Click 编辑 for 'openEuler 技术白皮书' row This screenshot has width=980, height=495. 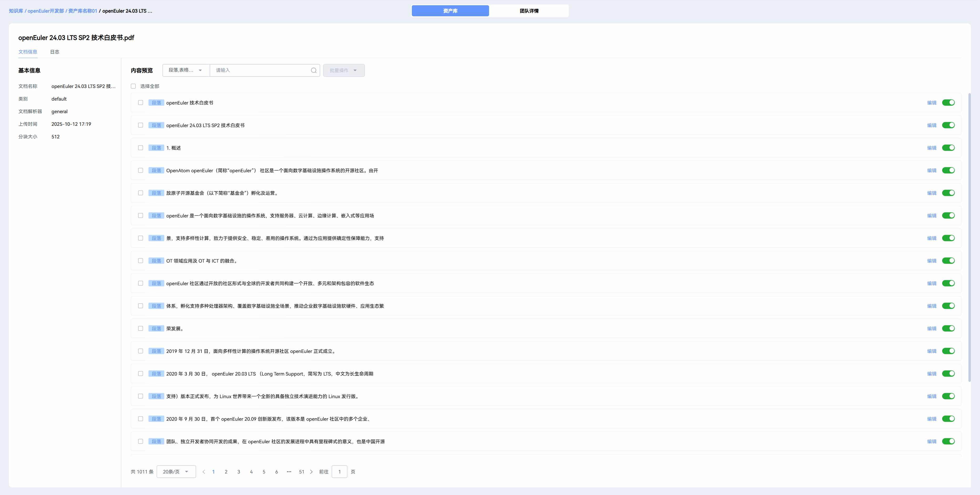[932, 103]
